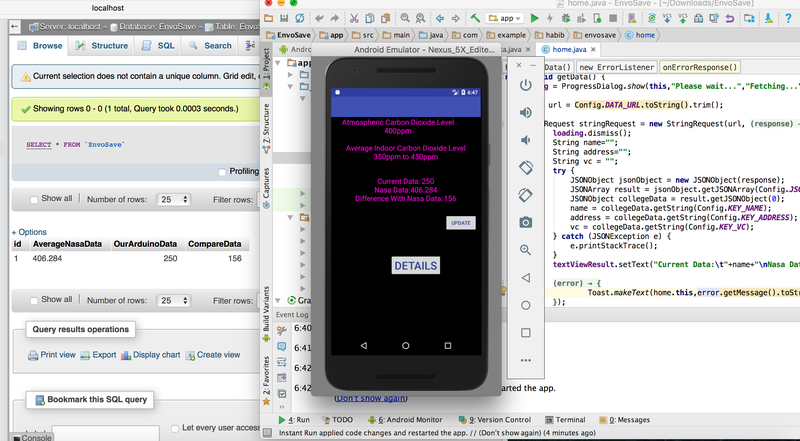Viewport: 800px width, 441px height.
Task: Click the emulator volume up icon
Action: pyautogui.click(x=526, y=112)
